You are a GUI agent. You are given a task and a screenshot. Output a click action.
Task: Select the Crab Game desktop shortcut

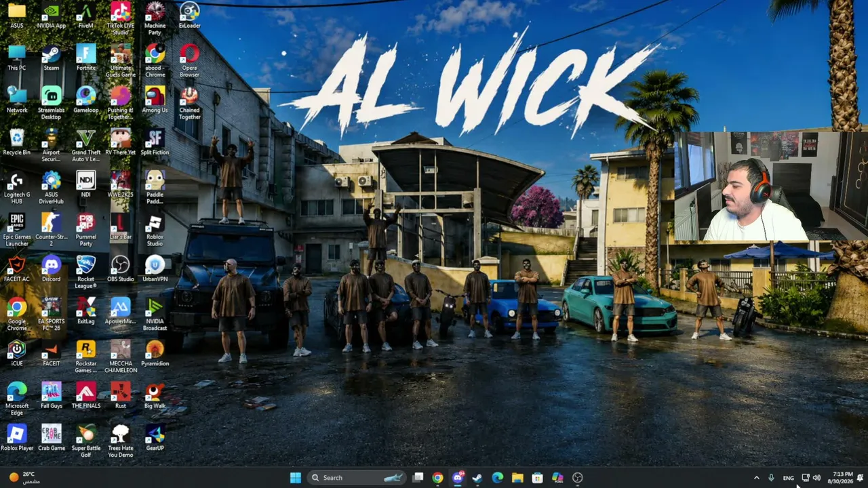point(52,438)
